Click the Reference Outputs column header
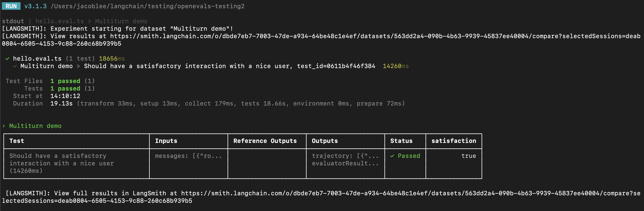This screenshot has height=211, width=644. point(265,141)
